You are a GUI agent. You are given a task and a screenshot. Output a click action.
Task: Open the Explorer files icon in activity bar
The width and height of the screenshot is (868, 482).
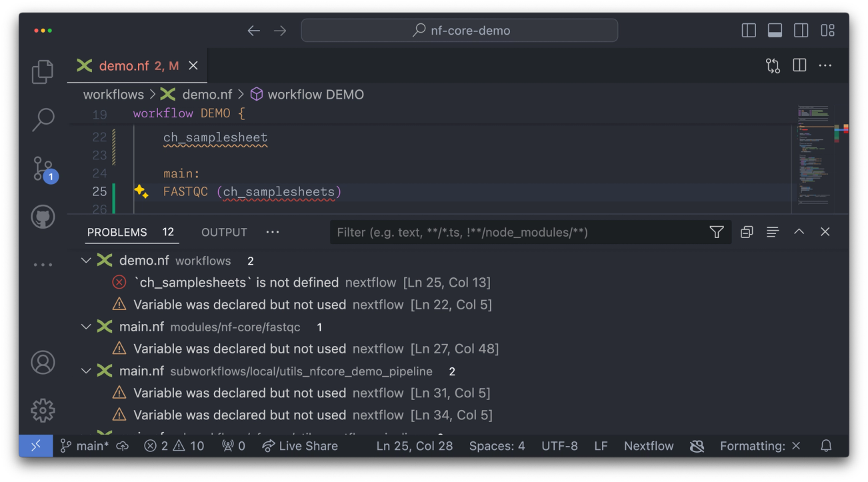click(43, 71)
